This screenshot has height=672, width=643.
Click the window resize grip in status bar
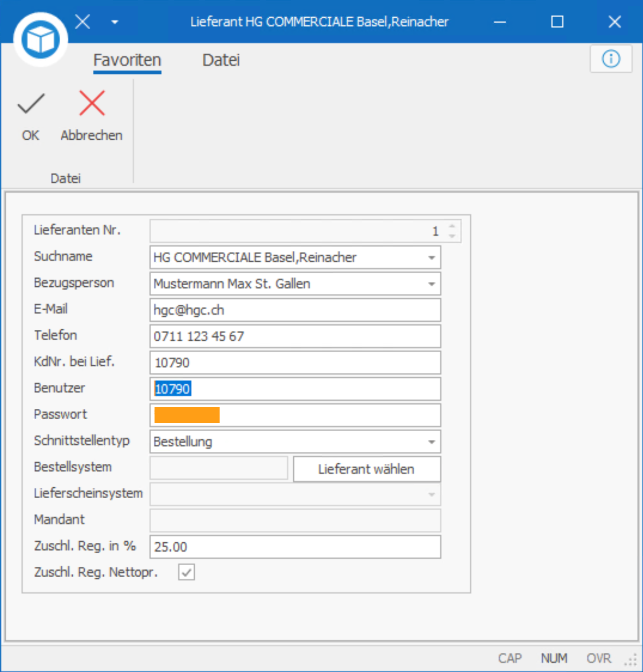[631, 660]
